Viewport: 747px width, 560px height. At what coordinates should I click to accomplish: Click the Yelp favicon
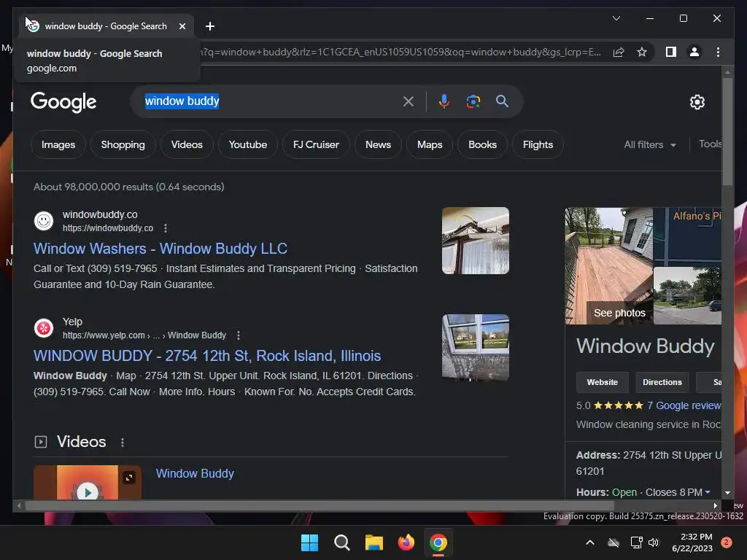click(x=43, y=328)
